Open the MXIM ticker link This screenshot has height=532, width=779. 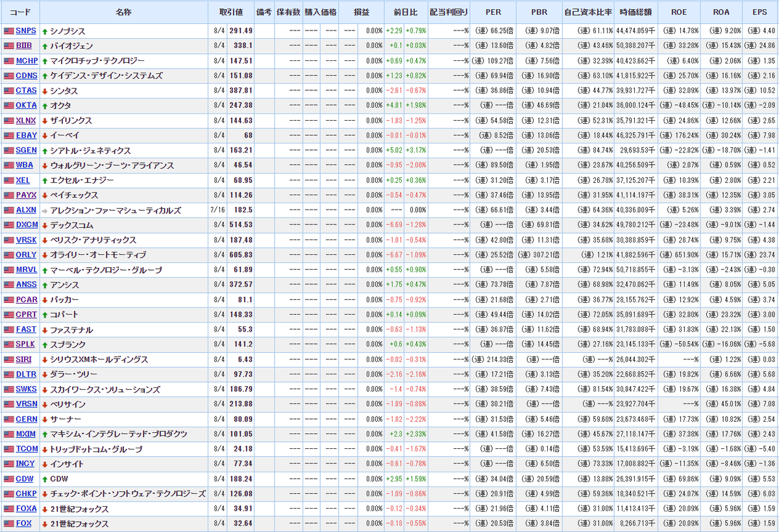pos(27,434)
